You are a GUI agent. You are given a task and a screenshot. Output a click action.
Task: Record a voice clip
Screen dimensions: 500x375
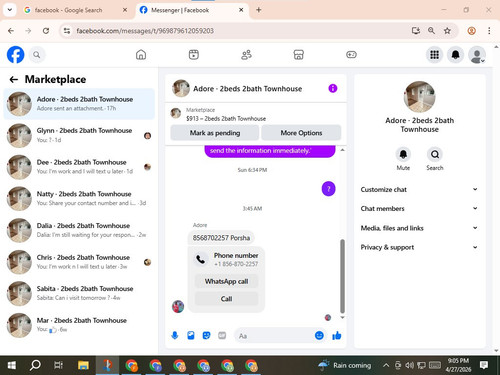175,335
